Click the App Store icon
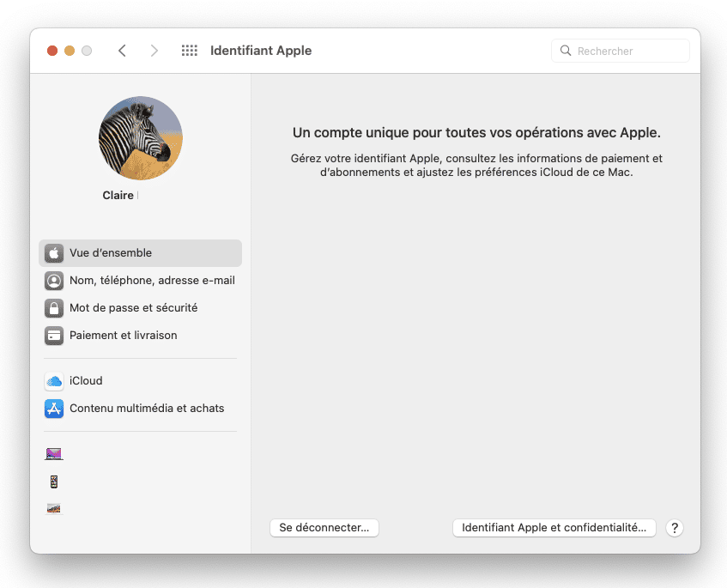Screen dimensions: 727x588 tap(54, 408)
